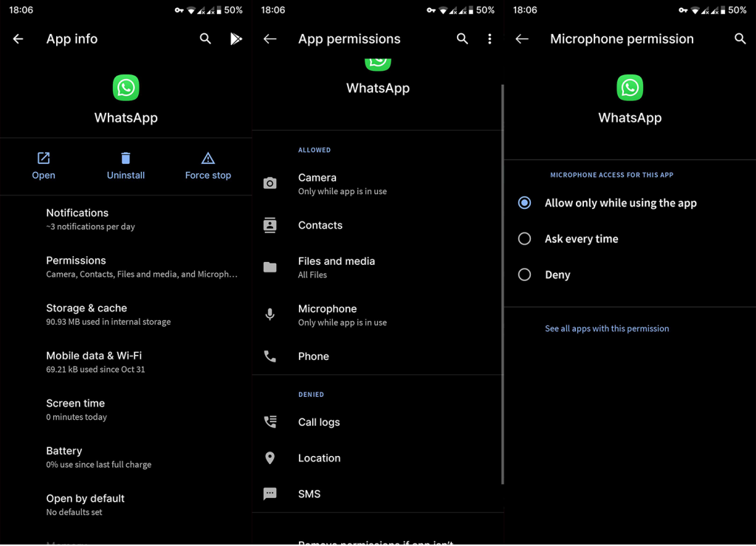This screenshot has width=756, height=546.
Task: Open Battery usage entry
Action: pyautogui.click(x=126, y=457)
